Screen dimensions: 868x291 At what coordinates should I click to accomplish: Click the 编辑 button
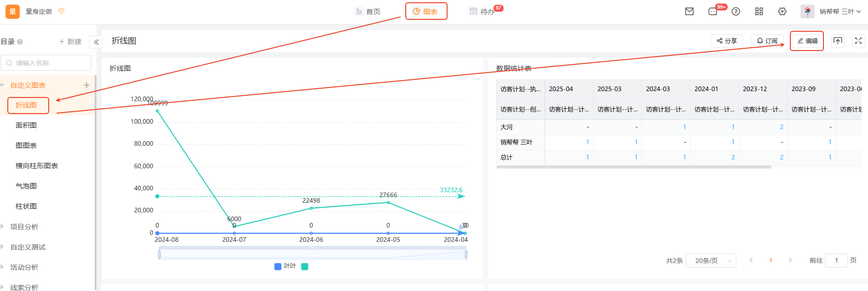point(807,41)
